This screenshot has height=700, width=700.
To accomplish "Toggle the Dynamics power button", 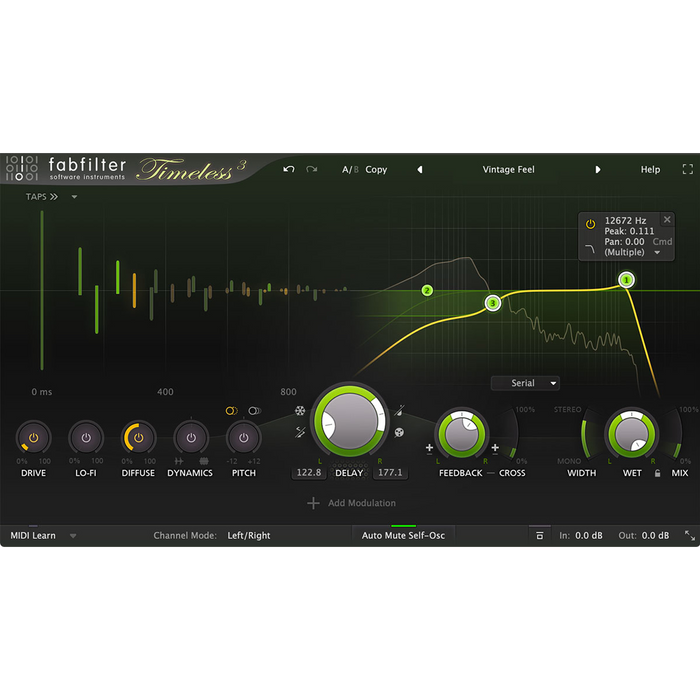I will [191, 438].
